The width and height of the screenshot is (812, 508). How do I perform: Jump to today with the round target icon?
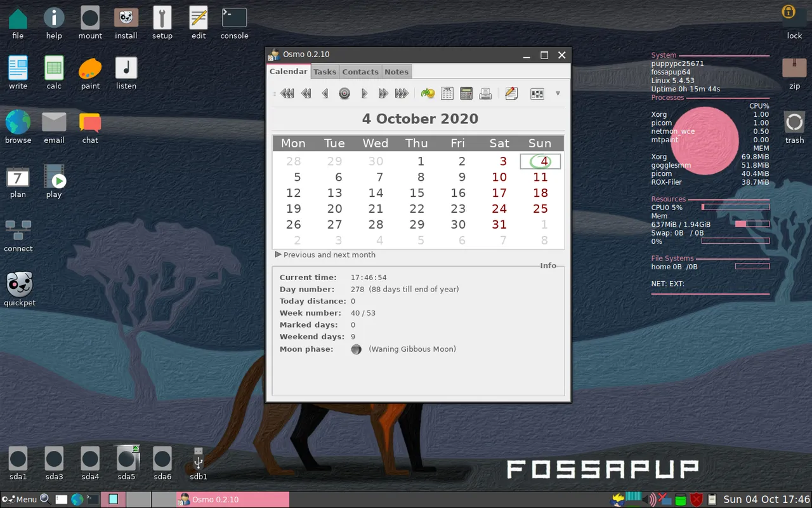click(x=344, y=93)
